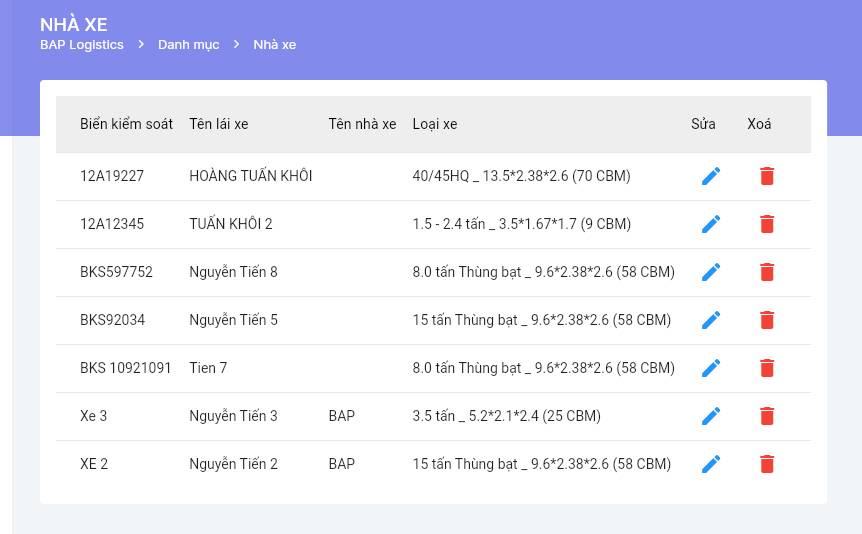Open the BAP Logistics breadcrumb link
This screenshot has width=862, height=534.
tap(82, 45)
